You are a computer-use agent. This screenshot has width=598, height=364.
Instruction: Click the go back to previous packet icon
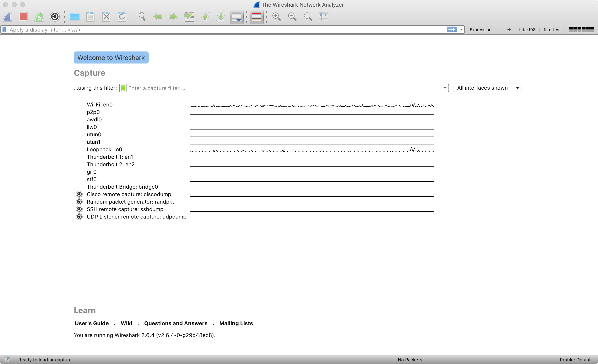point(158,16)
